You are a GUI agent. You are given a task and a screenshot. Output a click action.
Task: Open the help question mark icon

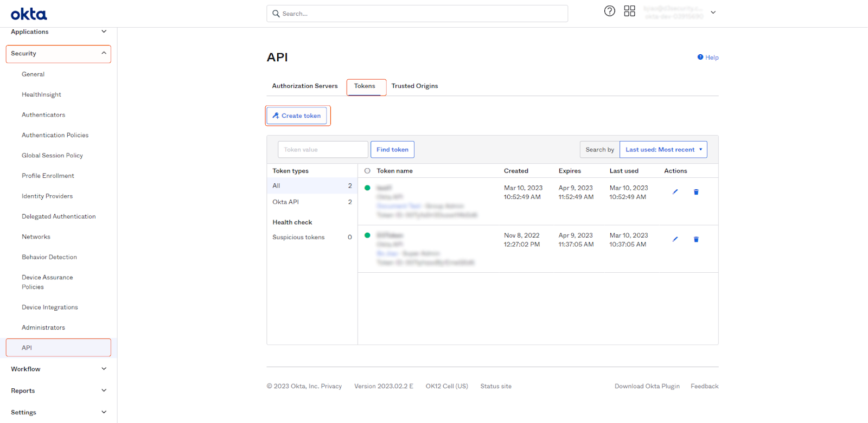[610, 11]
